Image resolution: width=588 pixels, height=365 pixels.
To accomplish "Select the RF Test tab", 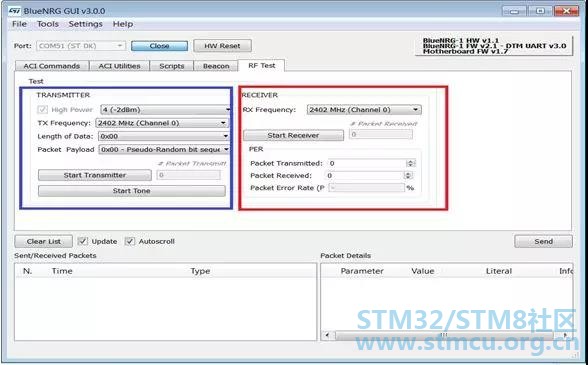I will tap(261, 65).
